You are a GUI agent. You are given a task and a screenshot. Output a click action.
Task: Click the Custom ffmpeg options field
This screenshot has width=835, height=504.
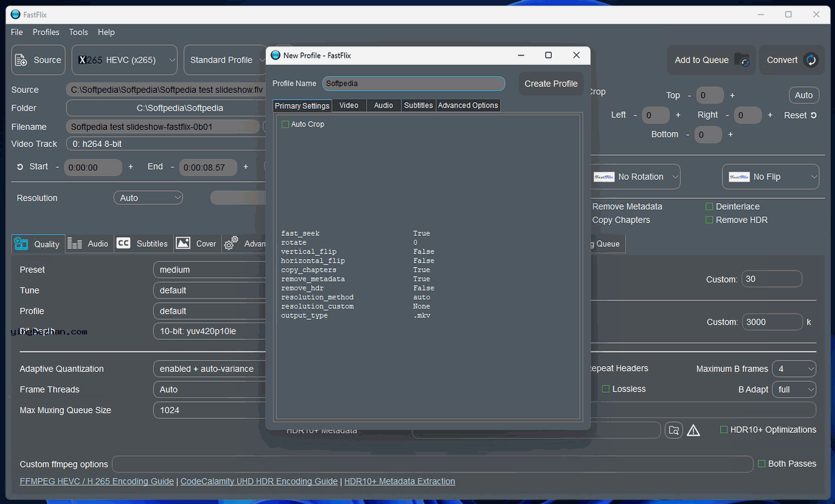432,464
